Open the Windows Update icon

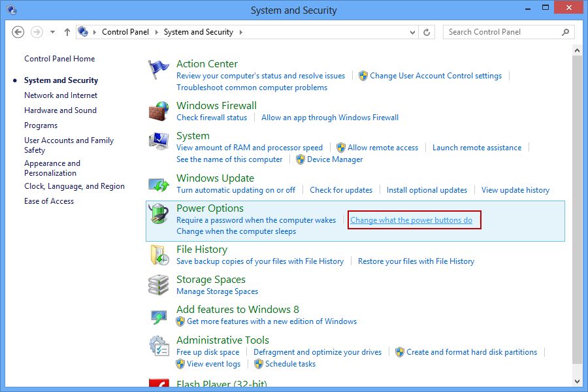coord(159,184)
